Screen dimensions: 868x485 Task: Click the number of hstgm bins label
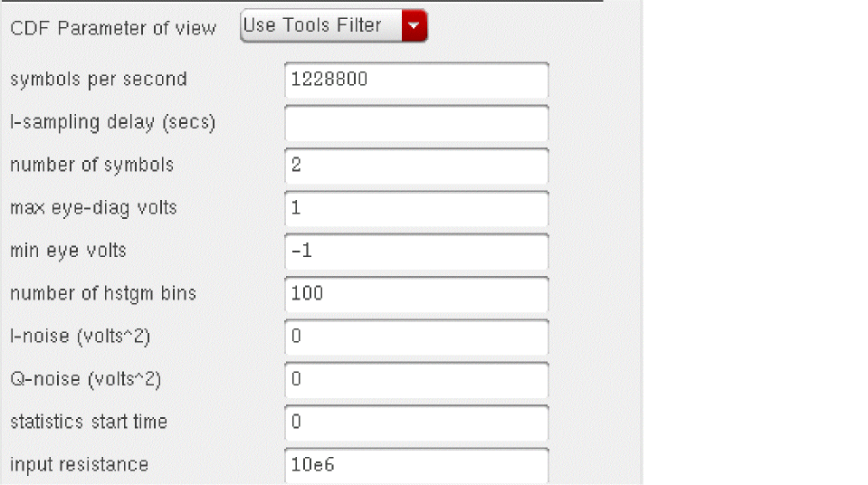[102, 294]
